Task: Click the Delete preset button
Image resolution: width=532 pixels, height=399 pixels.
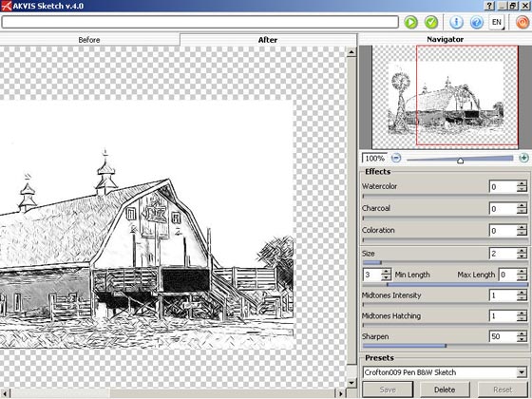Action: coord(445,389)
